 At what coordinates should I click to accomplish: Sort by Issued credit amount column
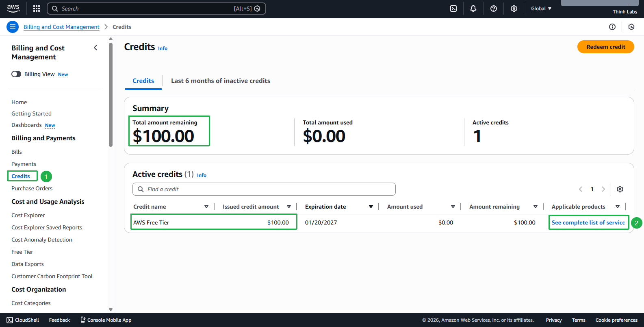[289, 207]
